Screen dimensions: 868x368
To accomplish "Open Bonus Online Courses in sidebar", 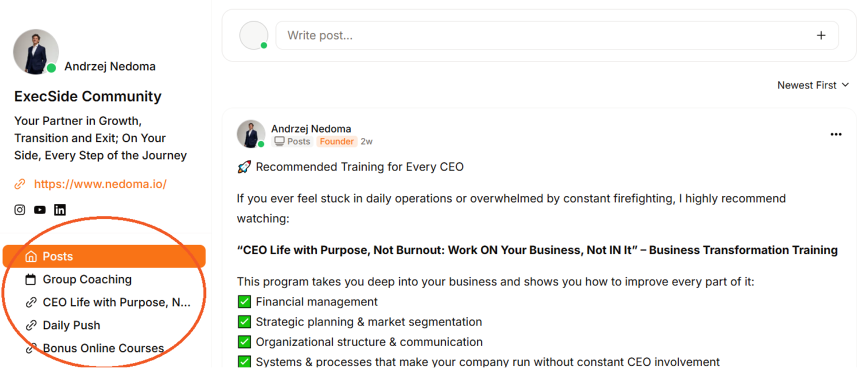I will tap(103, 348).
